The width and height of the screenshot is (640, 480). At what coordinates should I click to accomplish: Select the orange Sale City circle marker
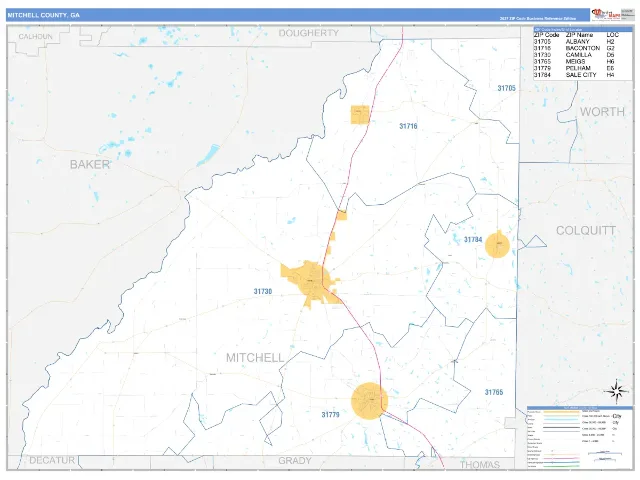point(497,245)
